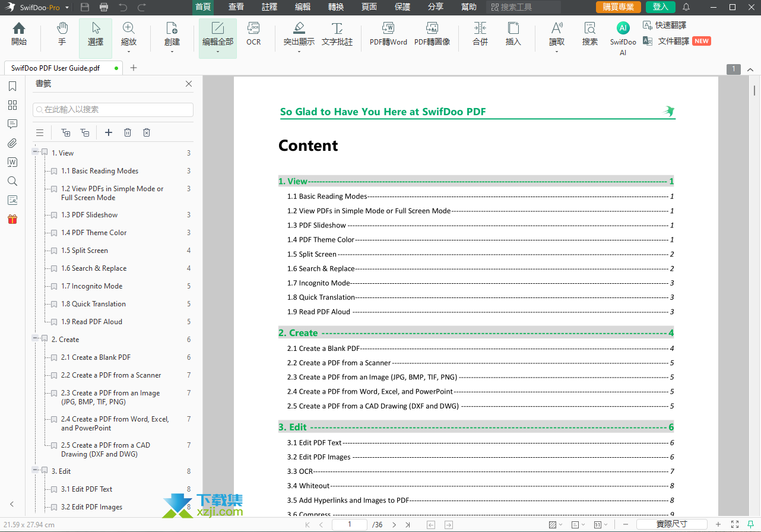The height and width of the screenshot is (532, 761).
Task: Open the 創建 create dropdown
Action: [x=172, y=52]
